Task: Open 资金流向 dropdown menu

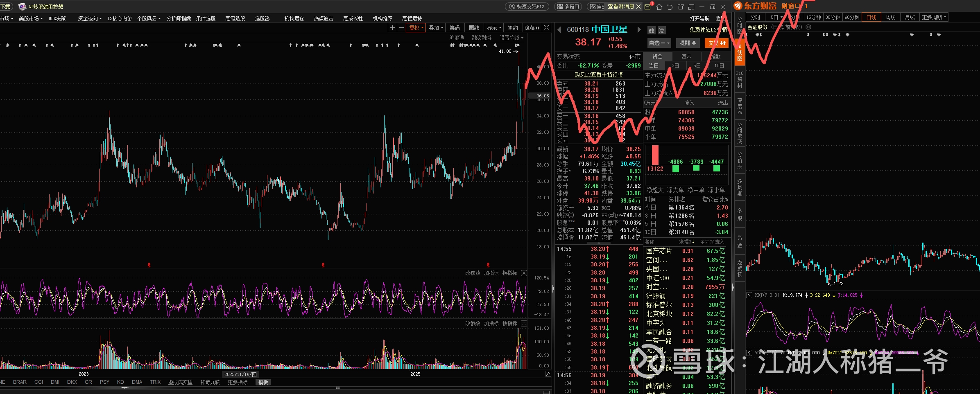Action: 90,18
